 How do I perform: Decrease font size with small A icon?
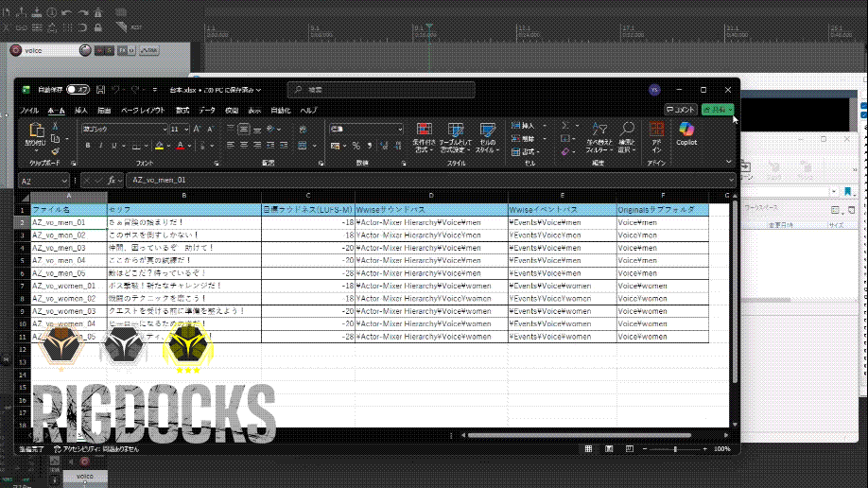pos(210,129)
